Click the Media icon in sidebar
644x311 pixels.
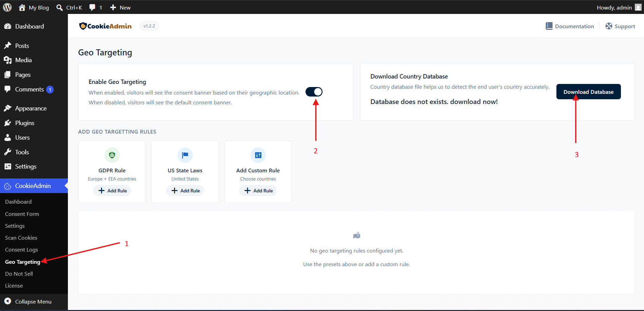pyautogui.click(x=8, y=60)
